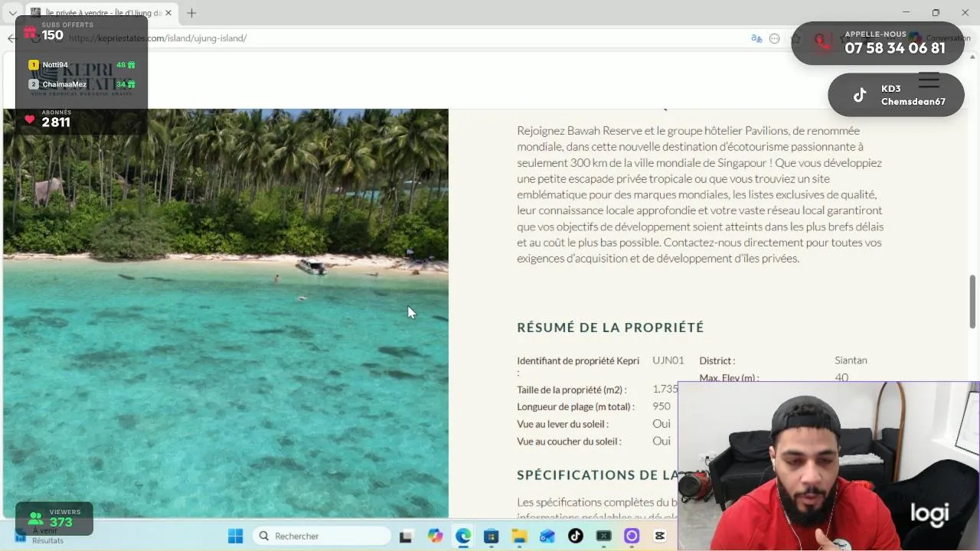Click the tropical island beach photo
The width and height of the screenshot is (980, 551).
click(x=226, y=314)
